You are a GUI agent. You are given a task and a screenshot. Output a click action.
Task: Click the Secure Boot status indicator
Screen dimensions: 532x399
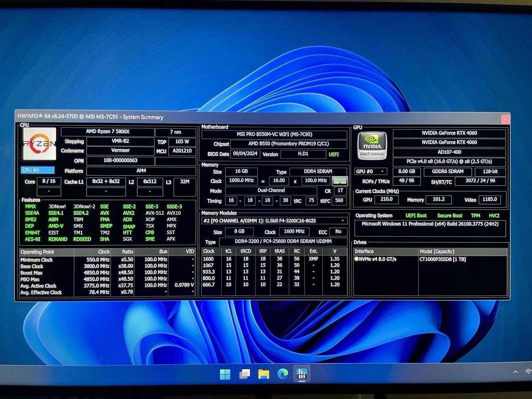tap(450, 215)
